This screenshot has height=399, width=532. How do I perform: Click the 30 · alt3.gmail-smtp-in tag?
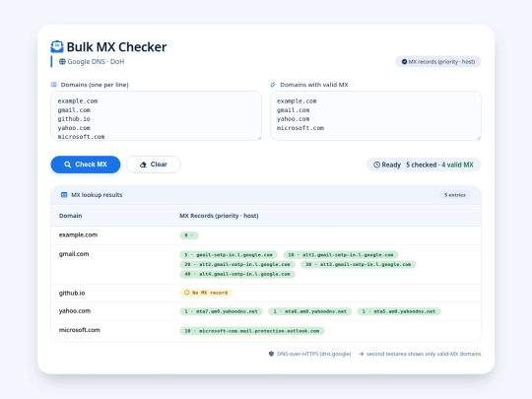coord(359,264)
